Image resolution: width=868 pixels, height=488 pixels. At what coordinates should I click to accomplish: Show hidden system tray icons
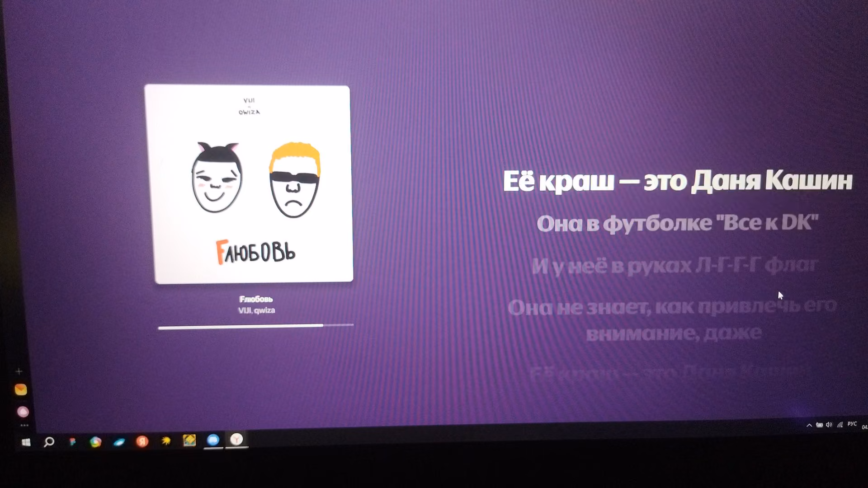[x=809, y=425]
